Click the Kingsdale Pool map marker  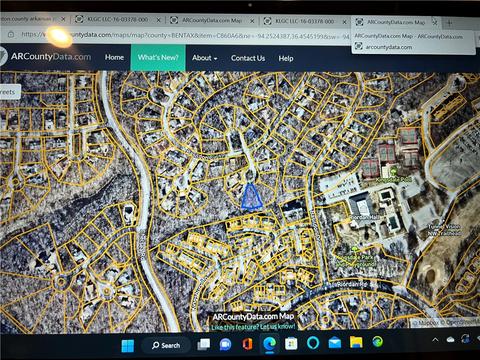click(393, 172)
